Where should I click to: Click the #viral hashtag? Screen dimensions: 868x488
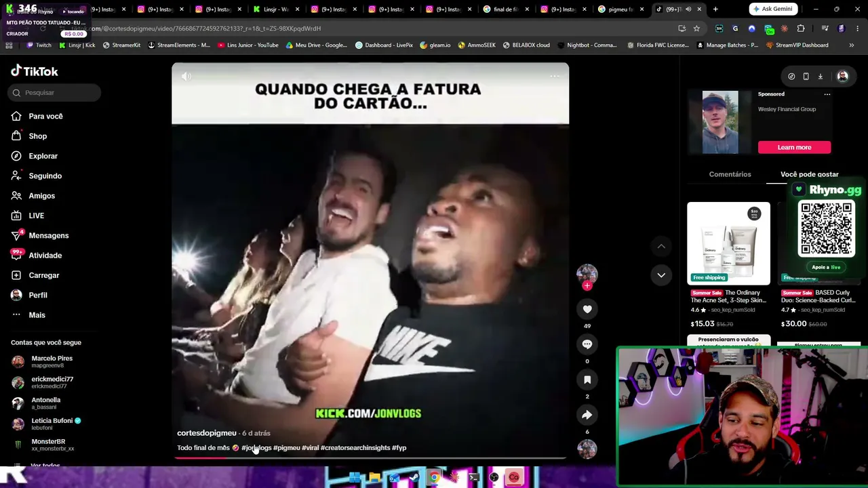tap(310, 448)
